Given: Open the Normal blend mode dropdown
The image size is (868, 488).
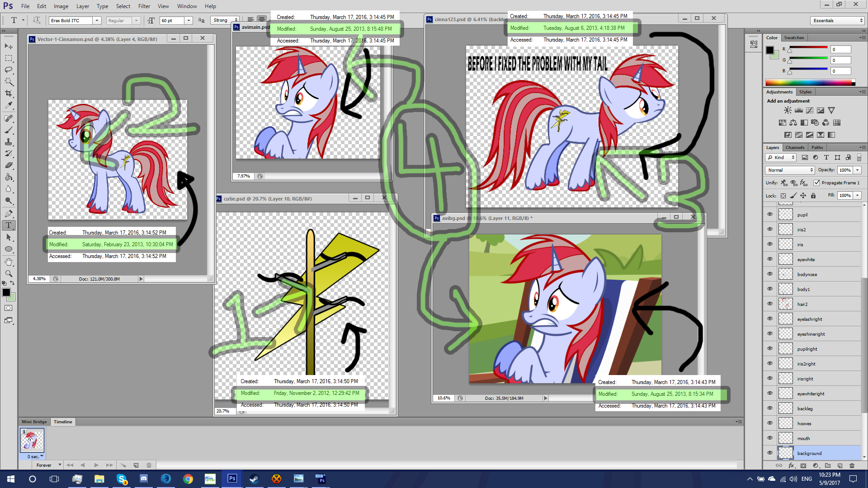Looking at the screenshot, I should [x=790, y=170].
